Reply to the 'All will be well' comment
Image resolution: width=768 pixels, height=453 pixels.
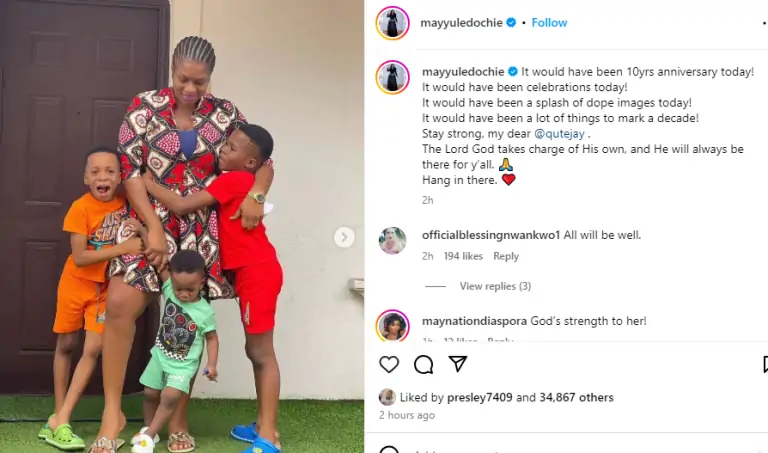pos(506,256)
